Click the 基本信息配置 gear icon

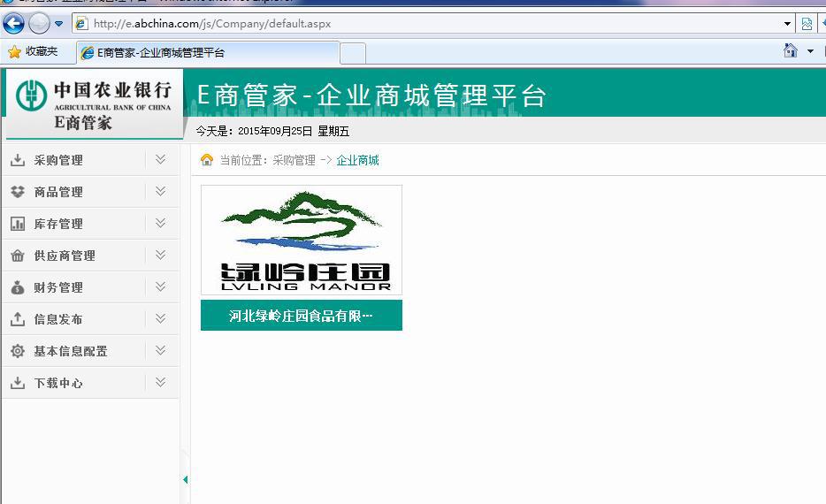point(18,351)
